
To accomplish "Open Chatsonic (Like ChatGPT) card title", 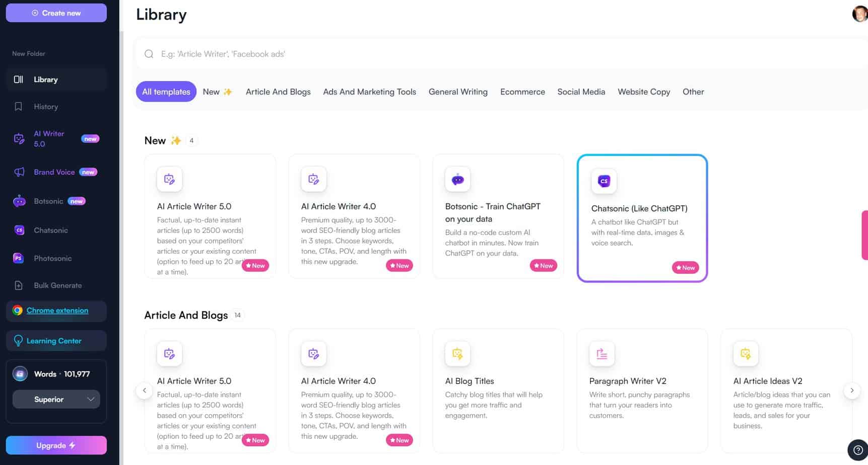I will tap(639, 208).
